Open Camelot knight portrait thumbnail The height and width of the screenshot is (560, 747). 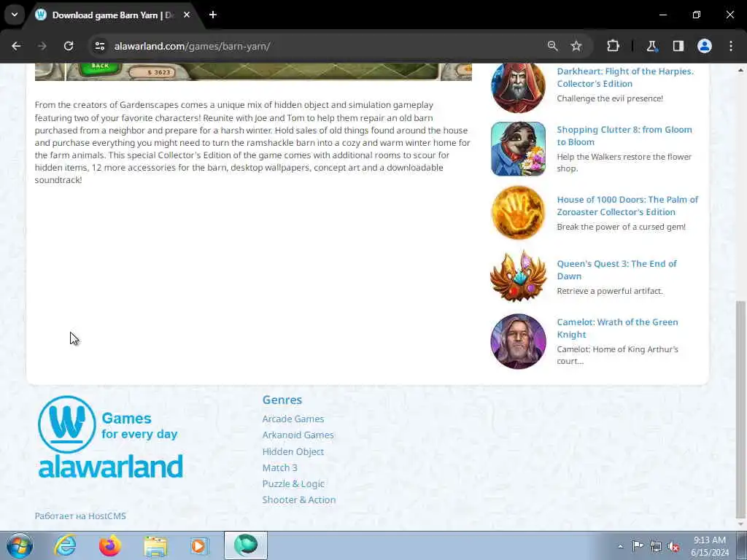click(519, 341)
